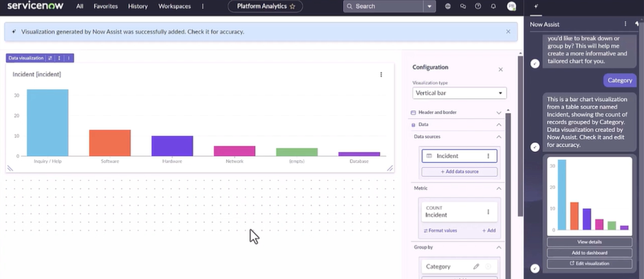Remove the Category group by field
Screen dimensions: 644x279
(488, 267)
